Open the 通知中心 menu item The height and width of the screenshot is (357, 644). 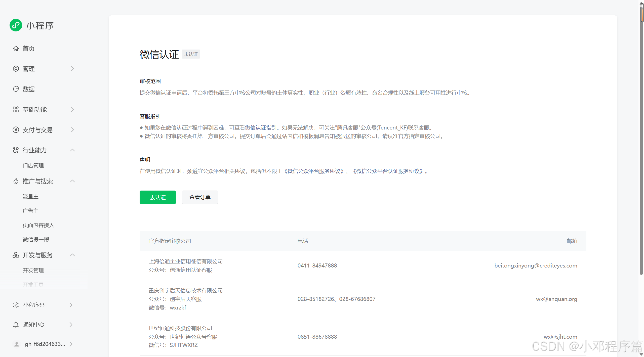point(34,325)
